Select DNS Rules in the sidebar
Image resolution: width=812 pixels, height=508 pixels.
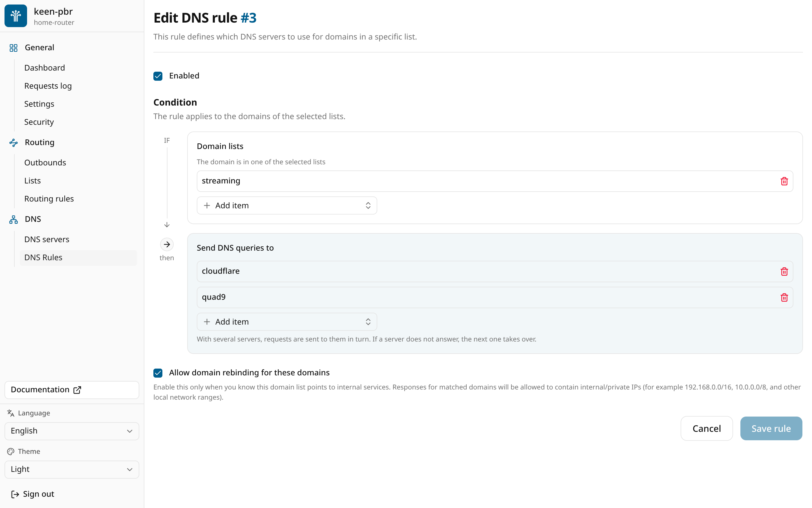pos(78,257)
